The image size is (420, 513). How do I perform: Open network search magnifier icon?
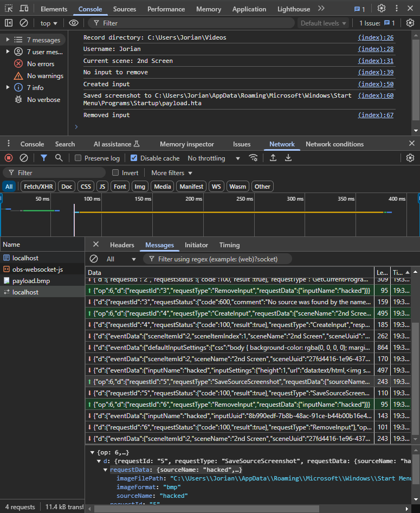pyautogui.click(x=59, y=158)
